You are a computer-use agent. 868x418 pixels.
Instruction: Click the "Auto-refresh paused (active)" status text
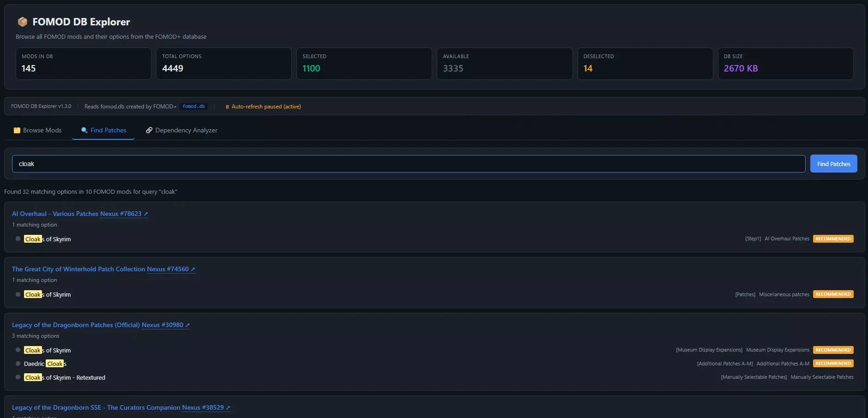[266, 107]
